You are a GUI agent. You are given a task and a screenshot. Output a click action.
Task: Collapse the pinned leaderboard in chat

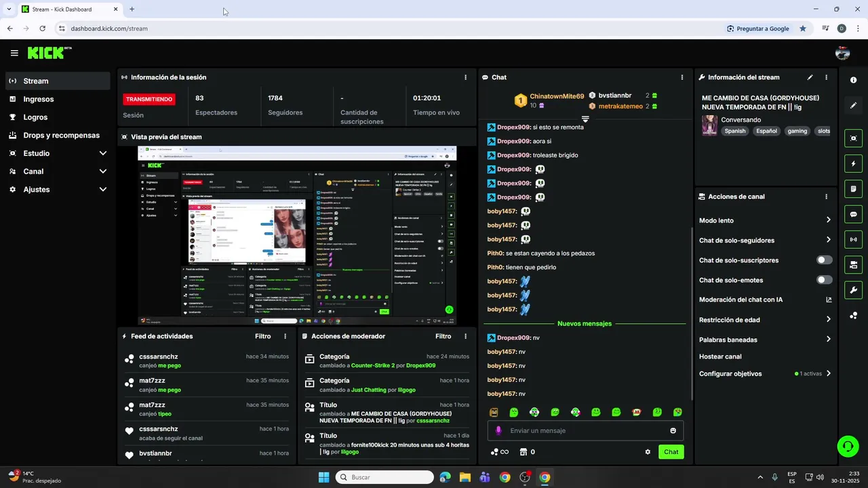click(x=585, y=119)
